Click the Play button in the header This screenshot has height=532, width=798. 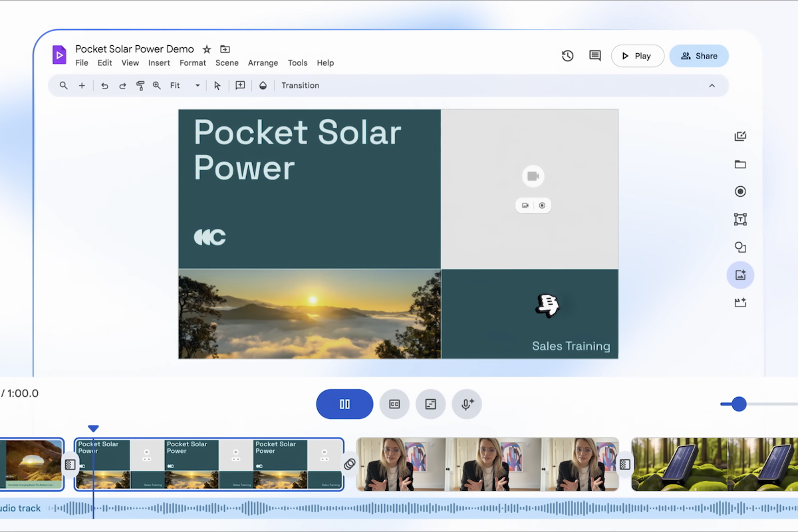point(637,56)
